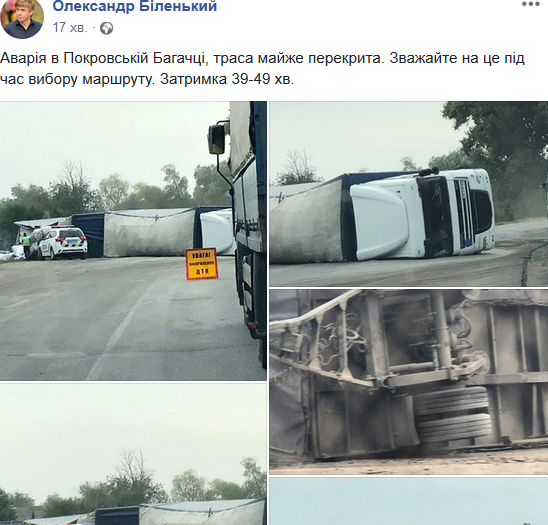
Task: Open Олександр Біленький profile name link
Action: point(135,6)
